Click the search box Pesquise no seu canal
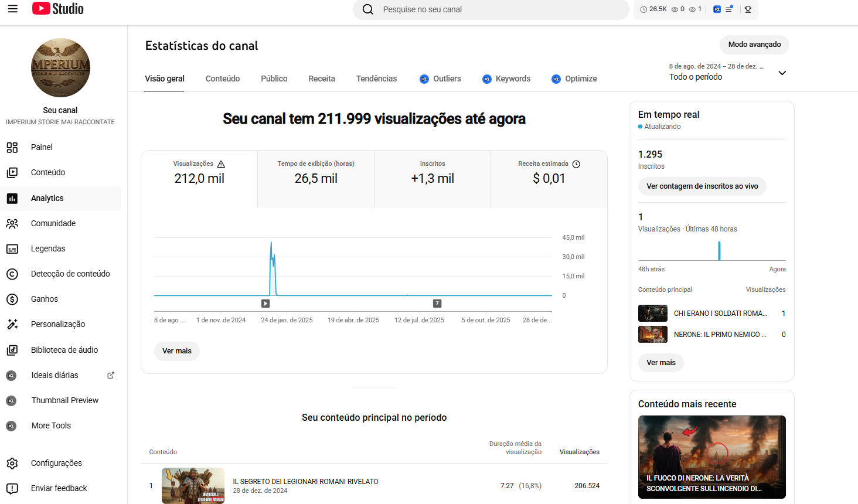This screenshot has height=504, width=858. pyautogui.click(x=491, y=9)
